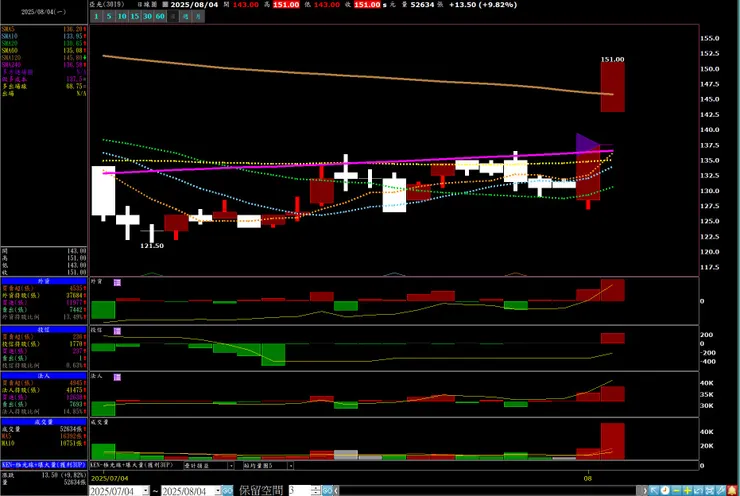
Task: Click the GO button after the date range
Action: [x=227, y=491]
